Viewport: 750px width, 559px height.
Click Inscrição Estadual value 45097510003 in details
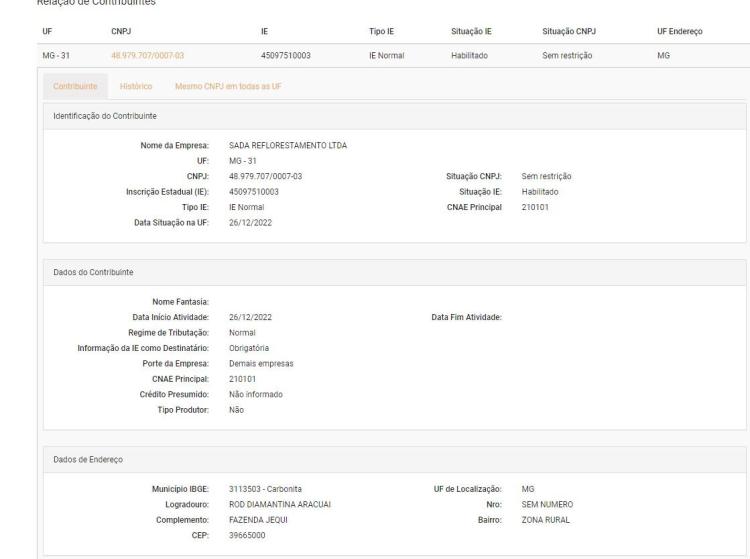pyautogui.click(x=254, y=192)
